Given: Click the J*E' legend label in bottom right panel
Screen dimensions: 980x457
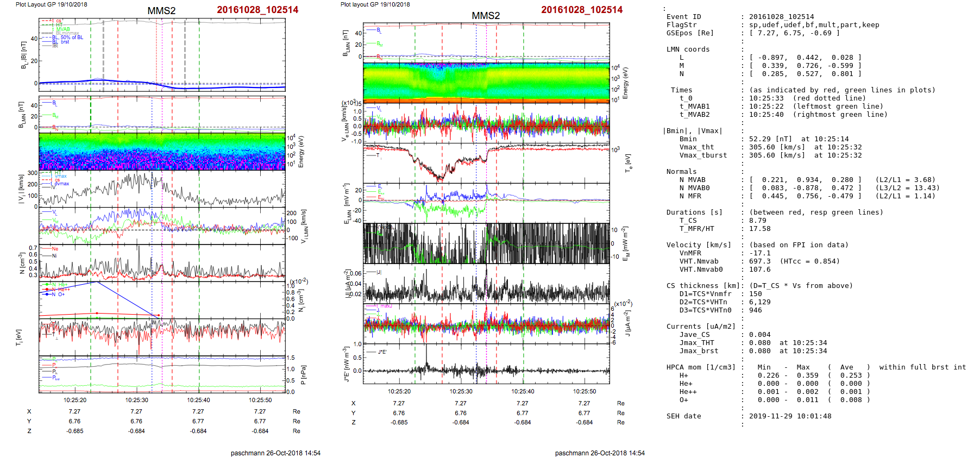Looking at the screenshot, I should (382, 352).
